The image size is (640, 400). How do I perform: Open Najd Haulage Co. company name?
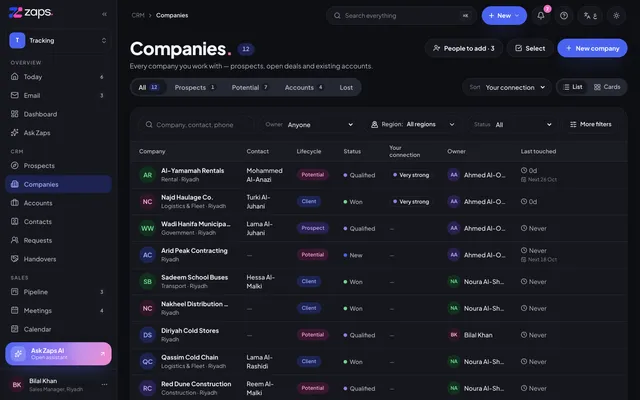187,197
